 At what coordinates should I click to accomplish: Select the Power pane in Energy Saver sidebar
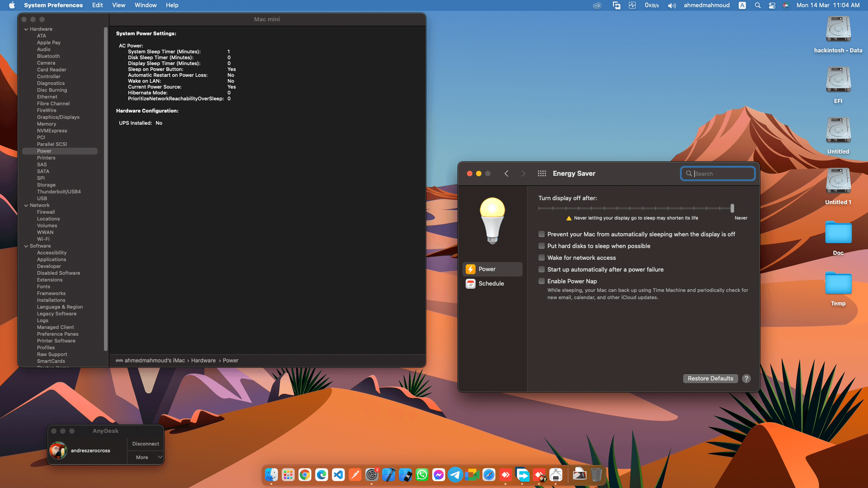click(492, 269)
